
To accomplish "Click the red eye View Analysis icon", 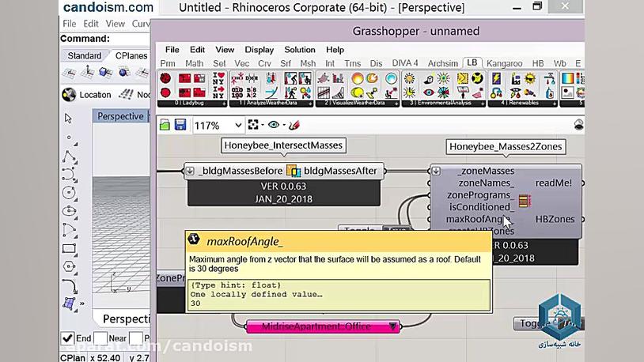I will tap(428, 92).
